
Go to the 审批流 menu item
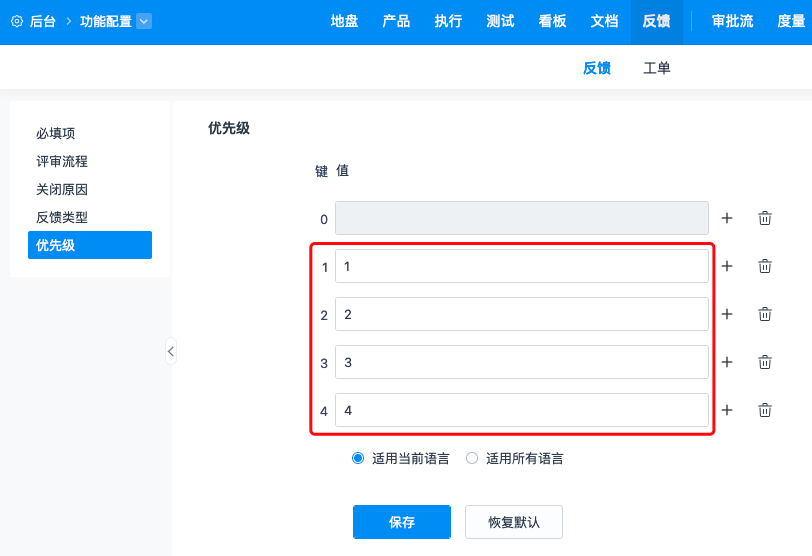pyautogui.click(x=732, y=21)
